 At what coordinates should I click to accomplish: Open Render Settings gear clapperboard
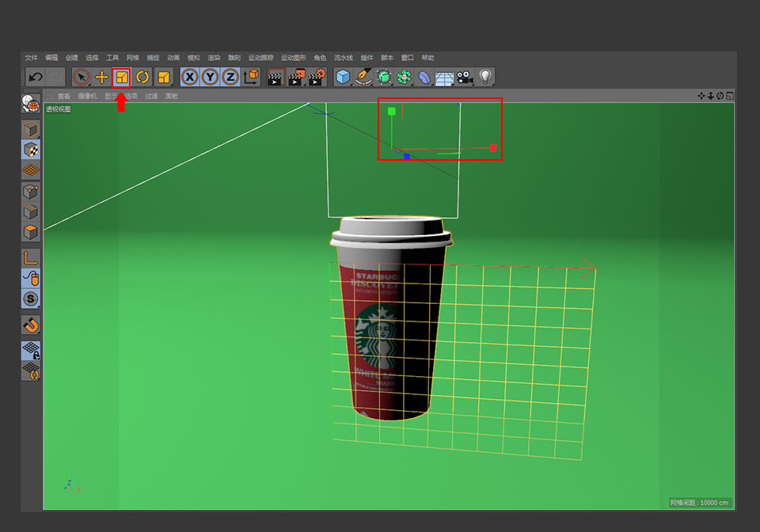(x=317, y=77)
